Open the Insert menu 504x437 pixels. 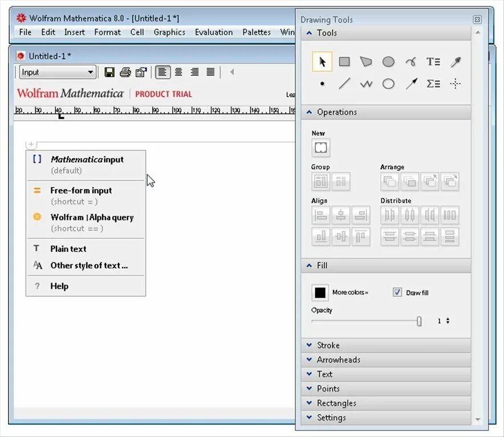tap(75, 32)
